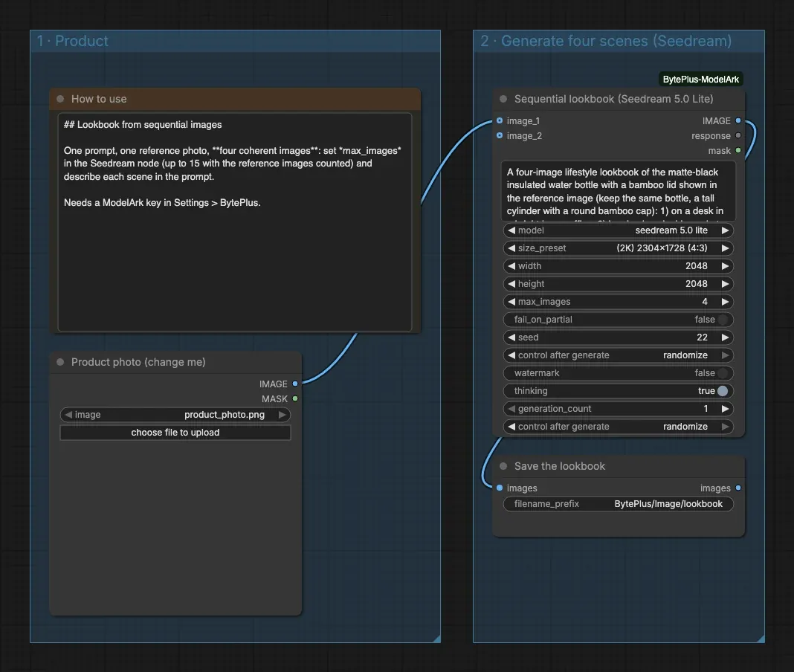The height and width of the screenshot is (672, 794).
Task: Click the Seedream IMAGE output socket
Action: point(738,120)
